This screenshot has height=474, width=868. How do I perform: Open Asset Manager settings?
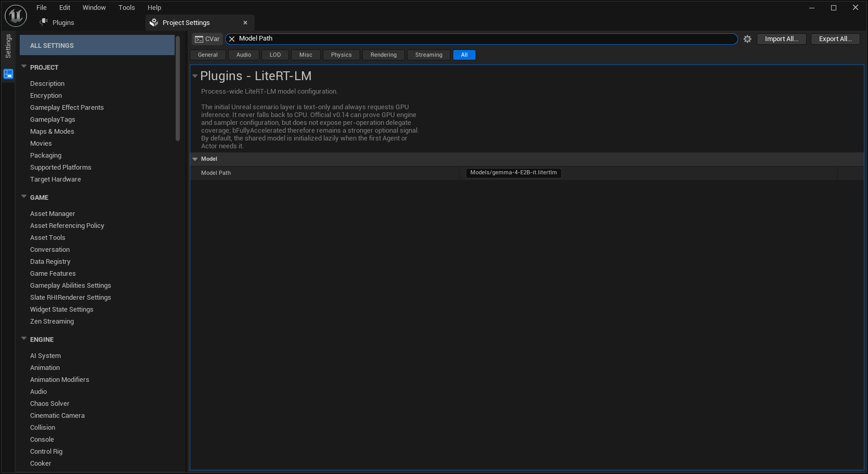(x=52, y=213)
